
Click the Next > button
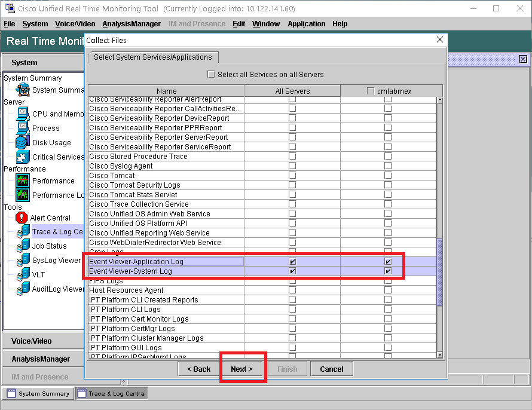(x=241, y=369)
